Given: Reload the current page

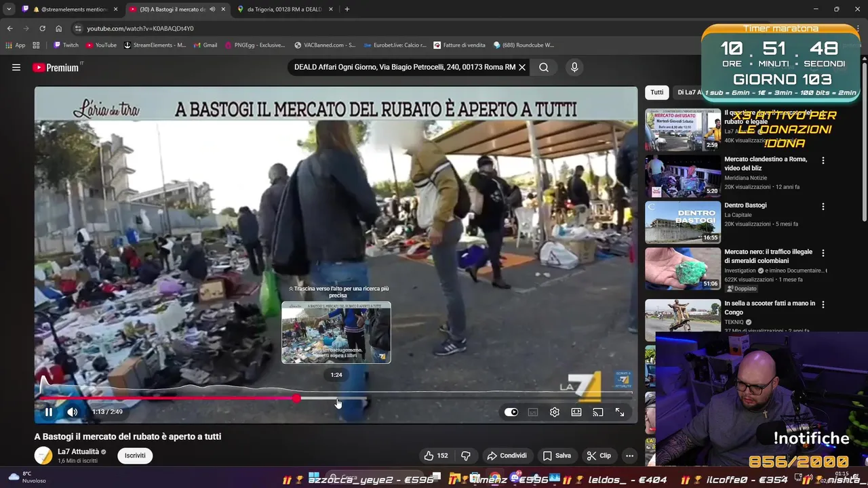Looking at the screenshot, I should (x=42, y=28).
